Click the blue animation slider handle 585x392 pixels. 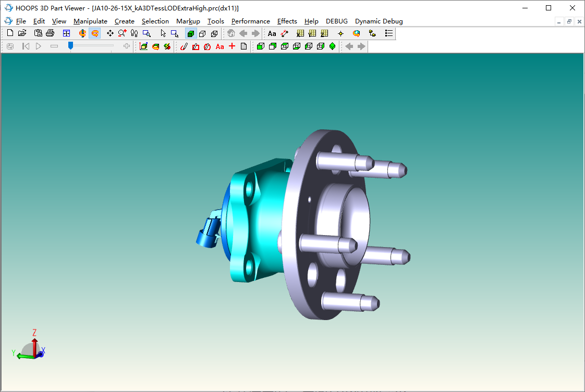(x=70, y=45)
